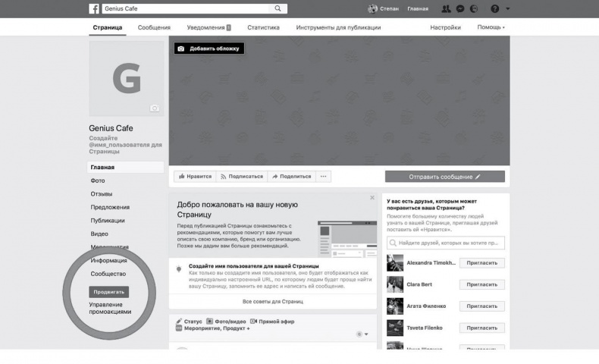Open Управление промоакциями link

coord(110,308)
